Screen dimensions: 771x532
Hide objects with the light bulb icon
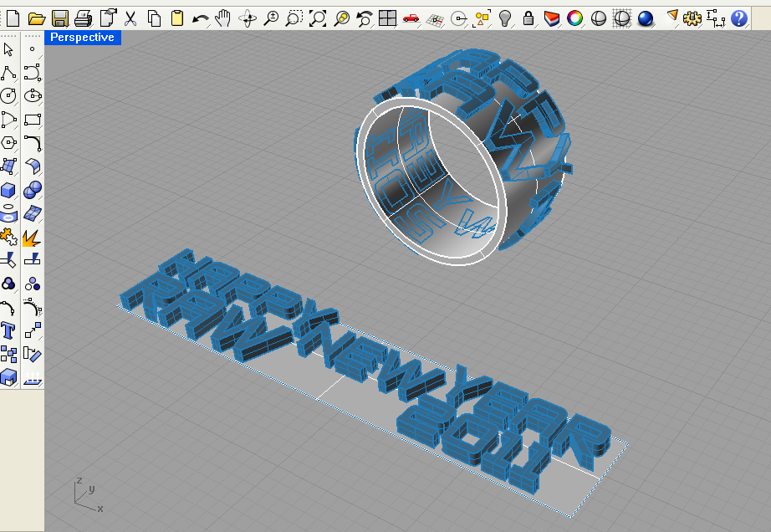505,18
